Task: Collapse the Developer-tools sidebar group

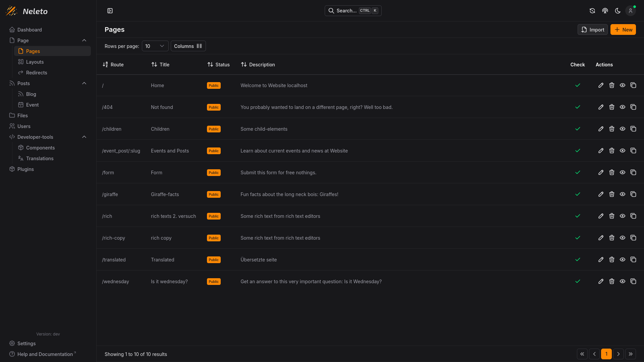Action: (84, 137)
